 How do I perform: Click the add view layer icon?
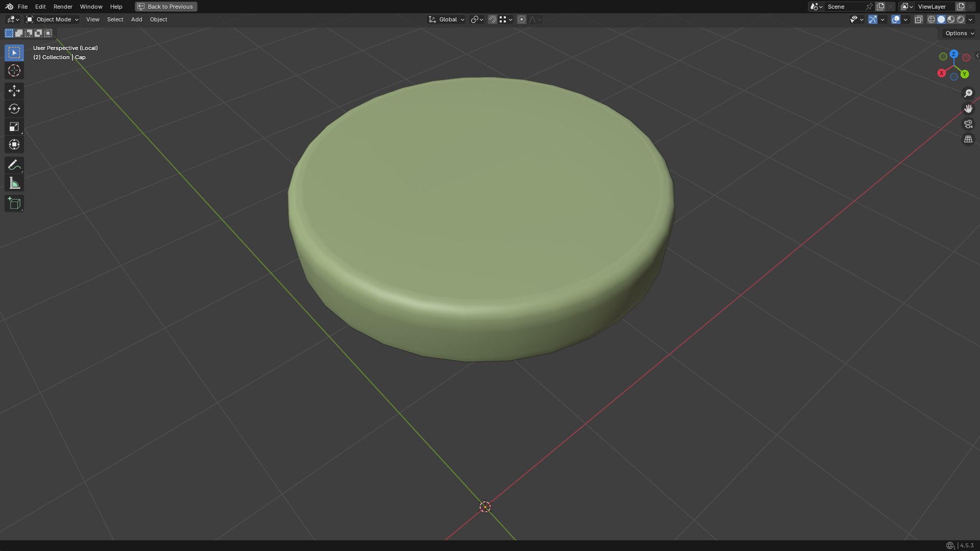960,7
